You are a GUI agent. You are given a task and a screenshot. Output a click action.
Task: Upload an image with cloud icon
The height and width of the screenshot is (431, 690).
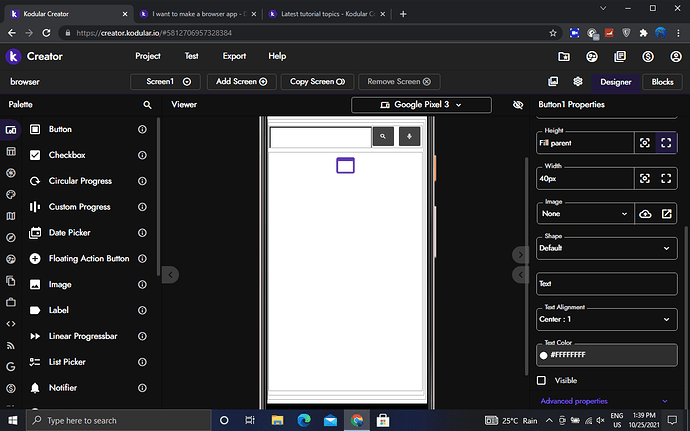coord(645,214)
